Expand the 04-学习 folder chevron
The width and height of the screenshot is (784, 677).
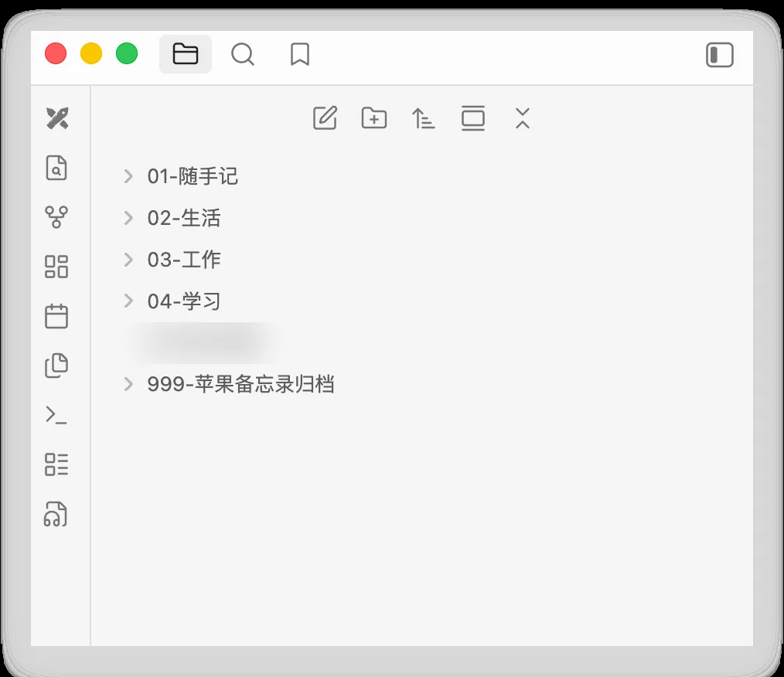[128, 301]
